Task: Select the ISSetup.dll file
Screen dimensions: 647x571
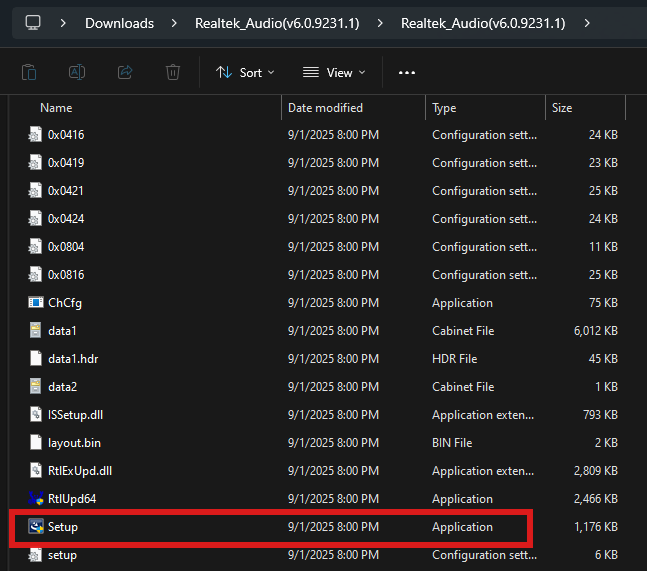Action: click(x=75, y=414)
